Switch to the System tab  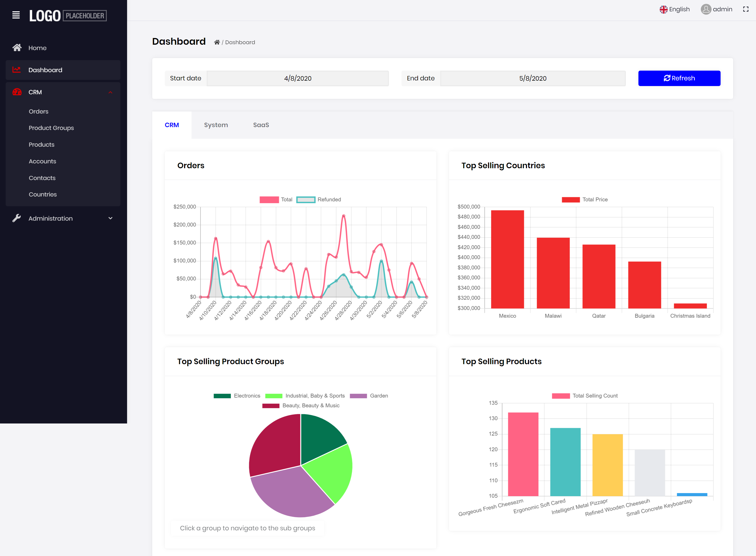[x=216, y=125]
